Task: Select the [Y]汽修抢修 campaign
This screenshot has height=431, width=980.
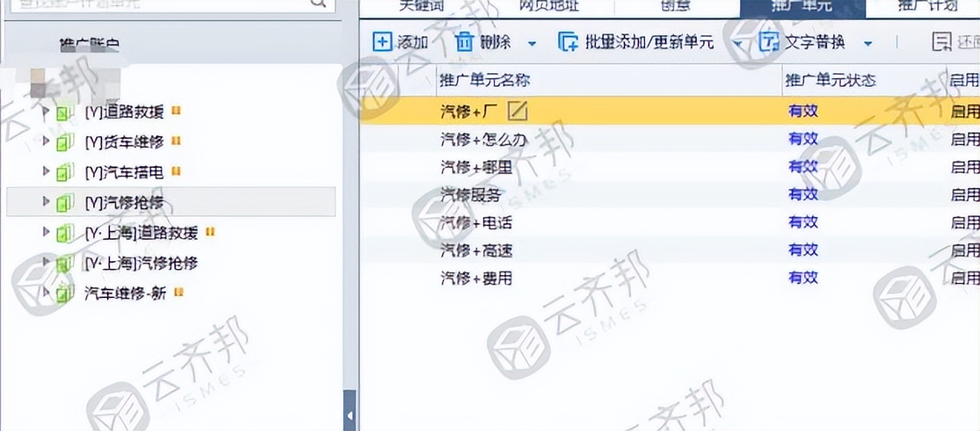Action: pyautogui.click(x=125, y=203)
